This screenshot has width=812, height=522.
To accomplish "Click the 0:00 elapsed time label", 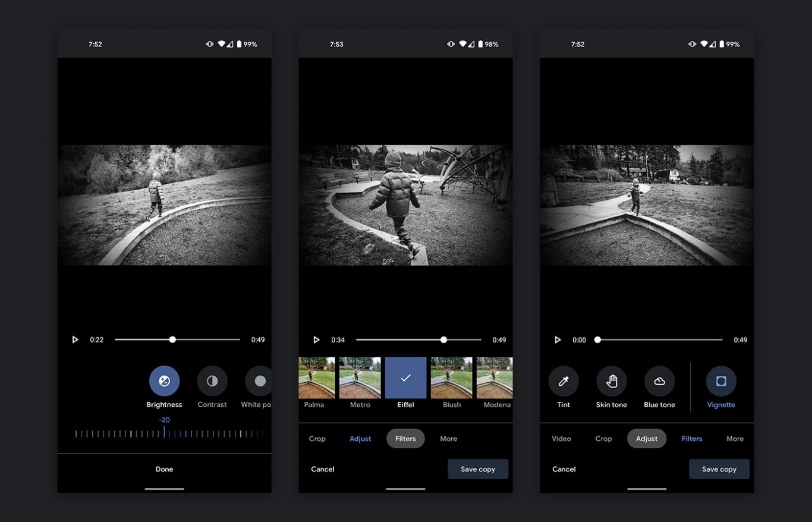I will pyautogui.click(x=580, y=340).
